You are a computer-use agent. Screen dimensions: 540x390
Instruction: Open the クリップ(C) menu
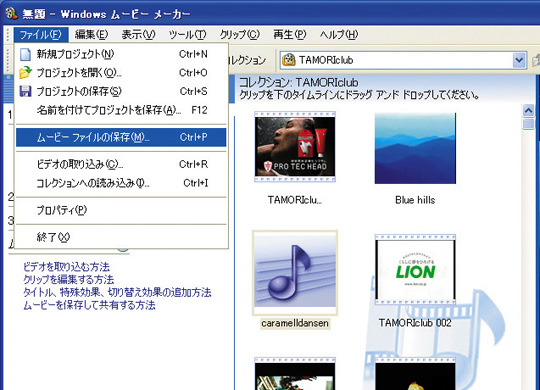tap(240, 34)
